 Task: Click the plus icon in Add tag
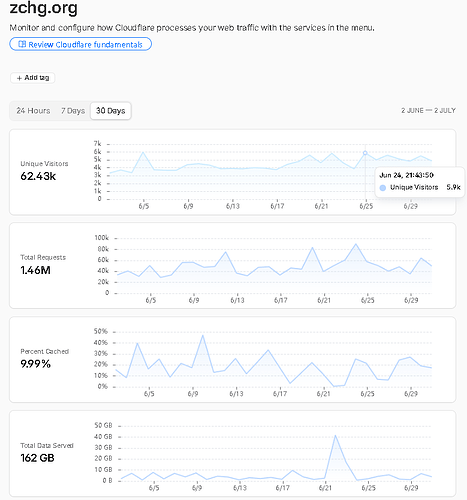[x=19, y=78]
